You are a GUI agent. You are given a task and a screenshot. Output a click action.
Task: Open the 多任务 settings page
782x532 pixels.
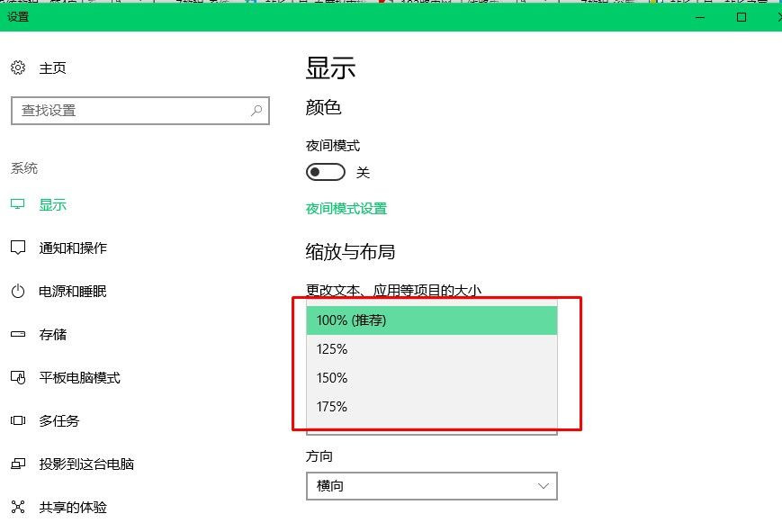point(59,421)
